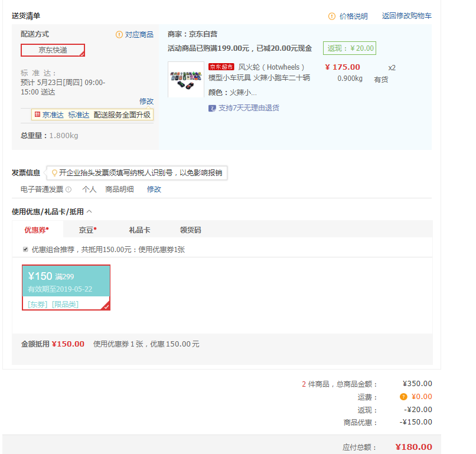The image size is (476, 454).
Task: Open the 标准达 link
Action: [x=79, y=115]
